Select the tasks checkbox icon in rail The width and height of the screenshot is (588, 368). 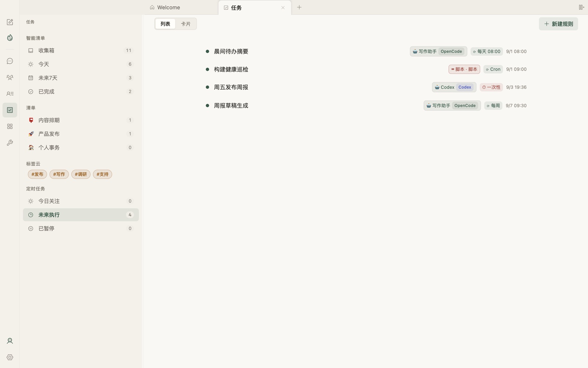(10, 110)
